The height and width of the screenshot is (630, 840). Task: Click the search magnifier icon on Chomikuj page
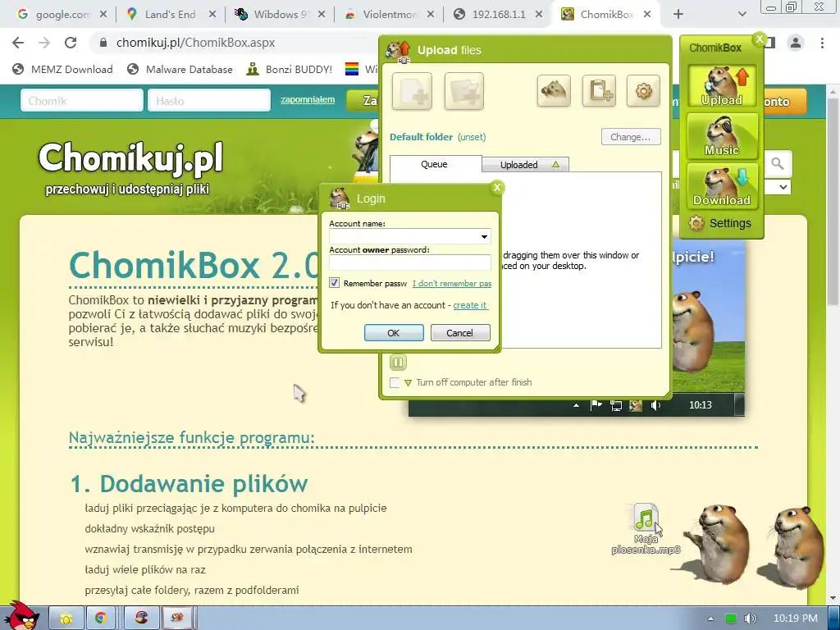[778, 163]
